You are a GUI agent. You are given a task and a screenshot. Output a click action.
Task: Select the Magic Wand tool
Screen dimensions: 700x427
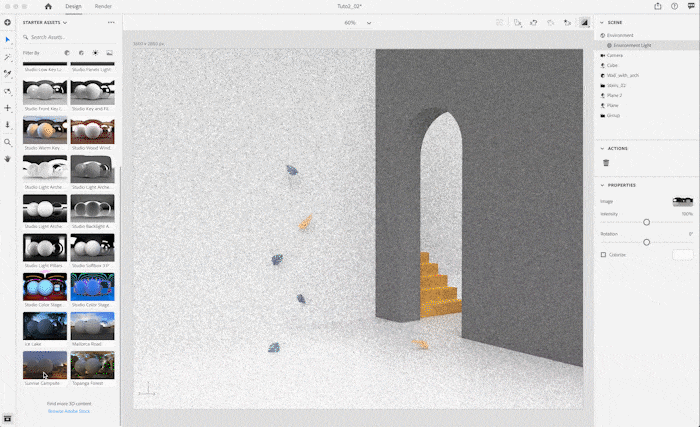[x=8, y=57]
